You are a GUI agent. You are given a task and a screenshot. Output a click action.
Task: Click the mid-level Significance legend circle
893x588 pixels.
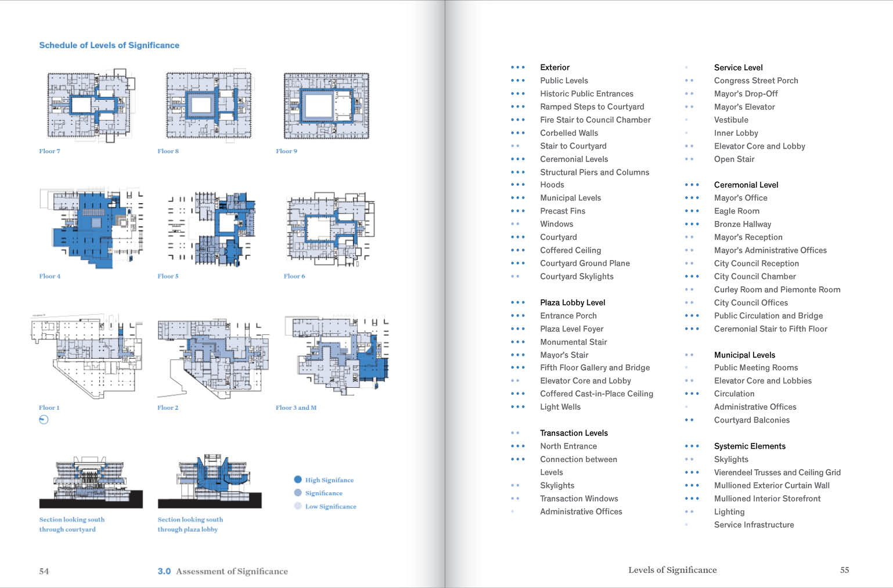tap(298, 493)
